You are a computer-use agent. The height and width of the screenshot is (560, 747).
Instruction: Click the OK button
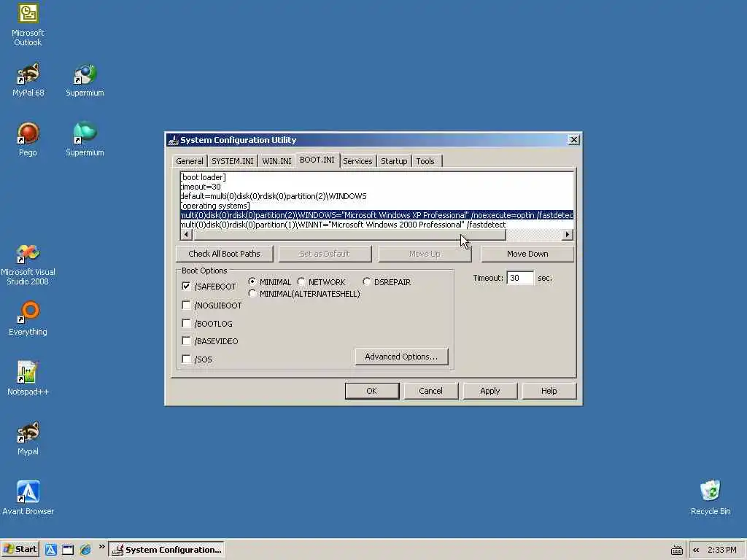(371, 391)
